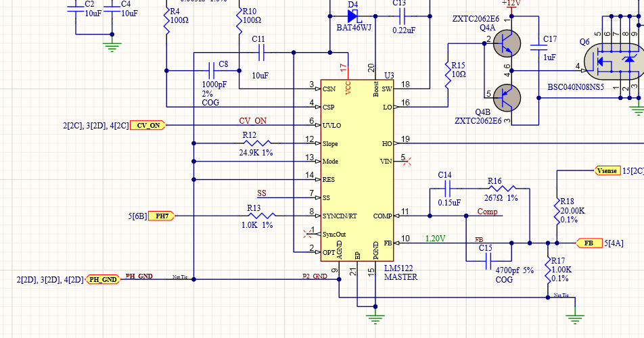Click cross-reference '5[6B]' text
This screenshot has height=338, width=644.
pyautogui.click(x=137, y=216)
